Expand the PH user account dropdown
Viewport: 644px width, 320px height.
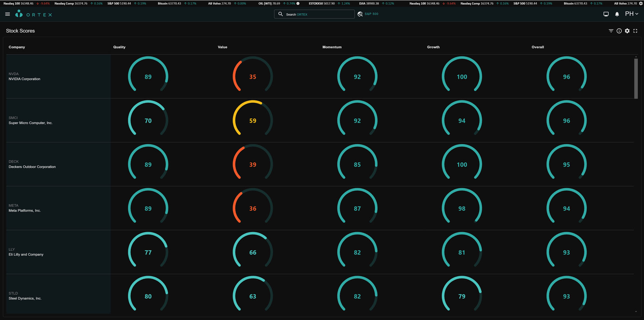tap(631, 14)
